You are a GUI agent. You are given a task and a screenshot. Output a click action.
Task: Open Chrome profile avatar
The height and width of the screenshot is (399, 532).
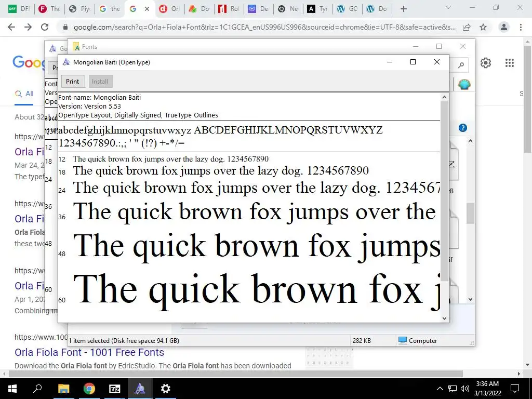pyautogui.click(x=504, y=27)
